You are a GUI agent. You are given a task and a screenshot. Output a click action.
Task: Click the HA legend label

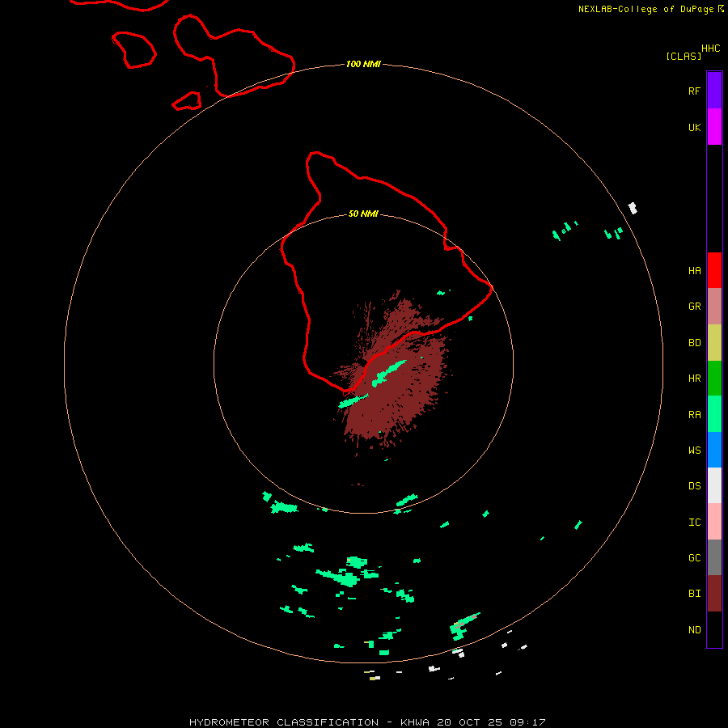(x=694, y=271)
